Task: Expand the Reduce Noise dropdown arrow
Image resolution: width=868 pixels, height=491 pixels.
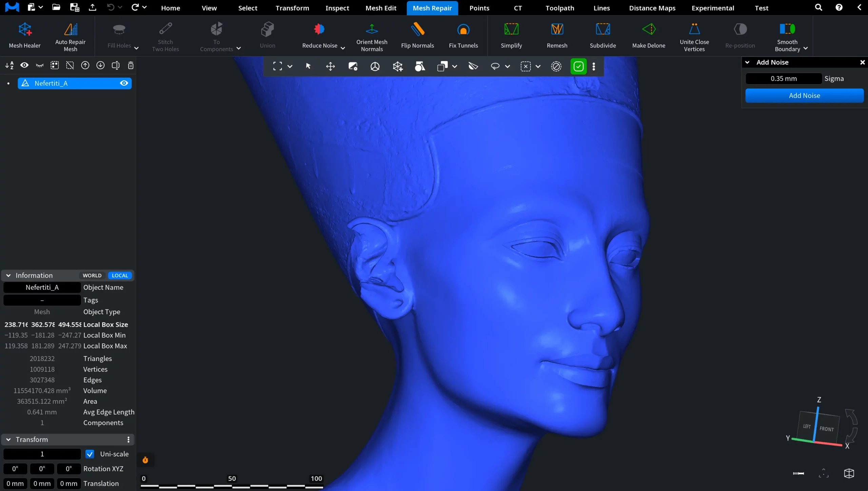Action: pyautogui.click(x=342, y=48)
